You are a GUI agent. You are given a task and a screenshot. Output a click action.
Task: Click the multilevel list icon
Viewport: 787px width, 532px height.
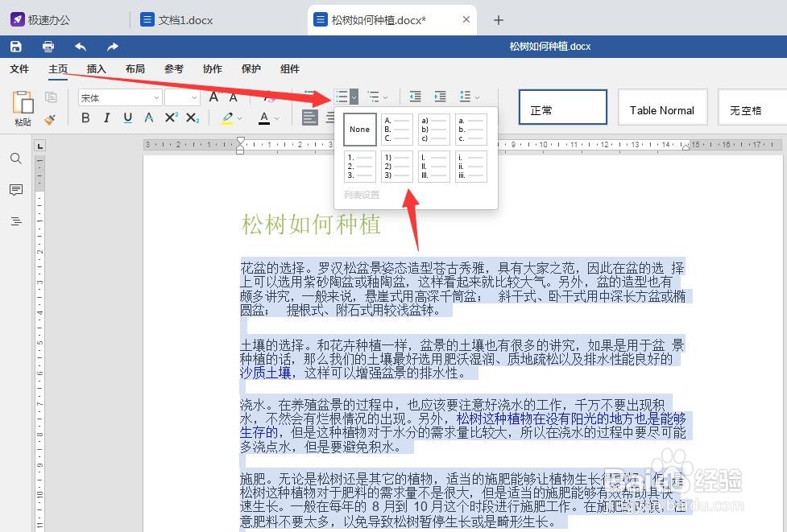(x=373, y=97)
